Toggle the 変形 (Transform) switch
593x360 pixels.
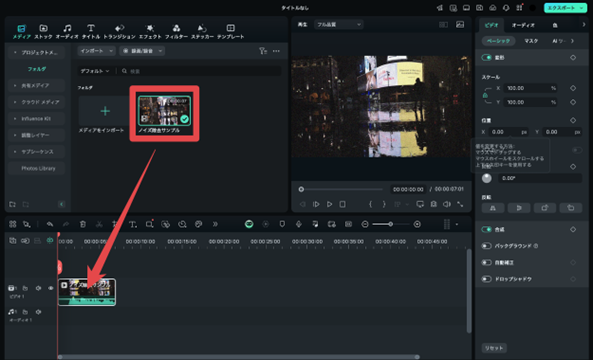coord(486,57)
